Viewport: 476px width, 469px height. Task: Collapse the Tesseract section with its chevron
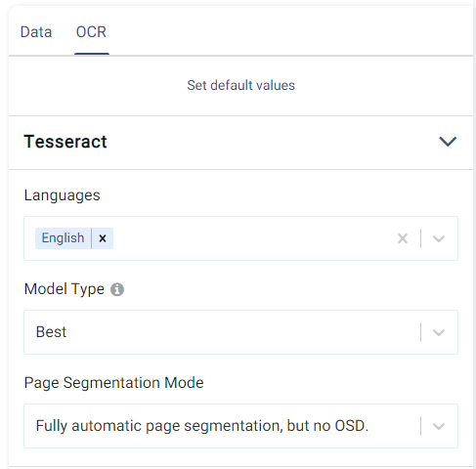click(x=448, y=142)
